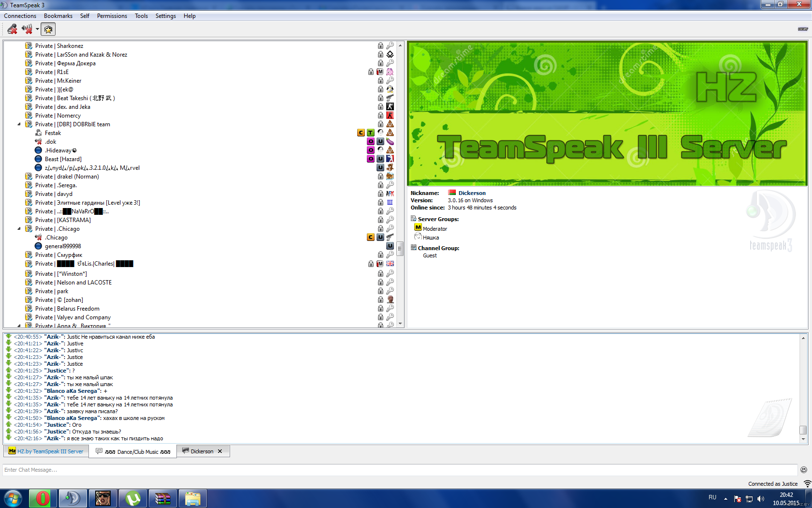This screenshot has width=812, height=508.
Task: Select channel Private | Valyev and Company
Action: [x=73, y=317]
